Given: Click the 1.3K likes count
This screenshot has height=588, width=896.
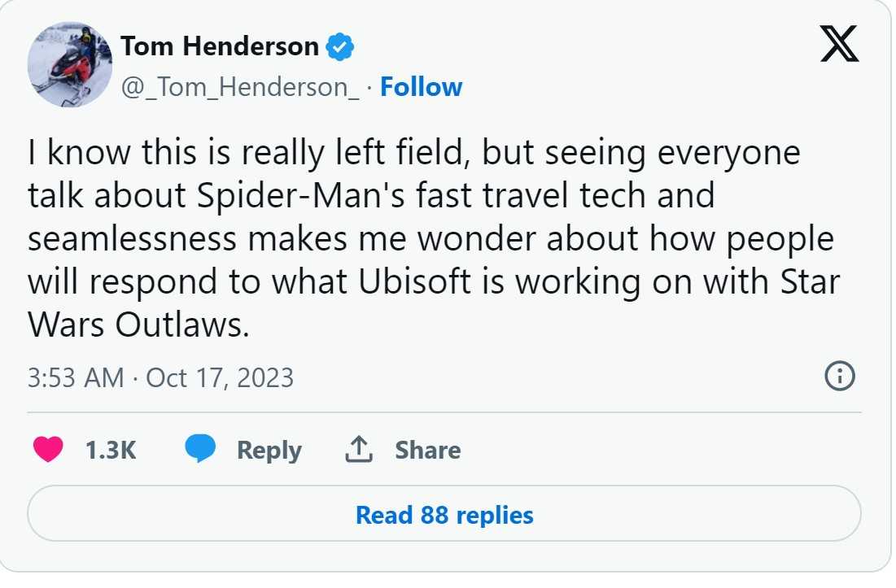Looking at the screenshot, I should pos(110,450).
